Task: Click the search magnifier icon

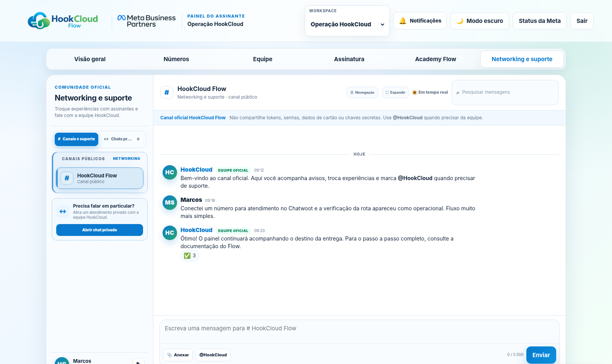Action: pos(458,93)
